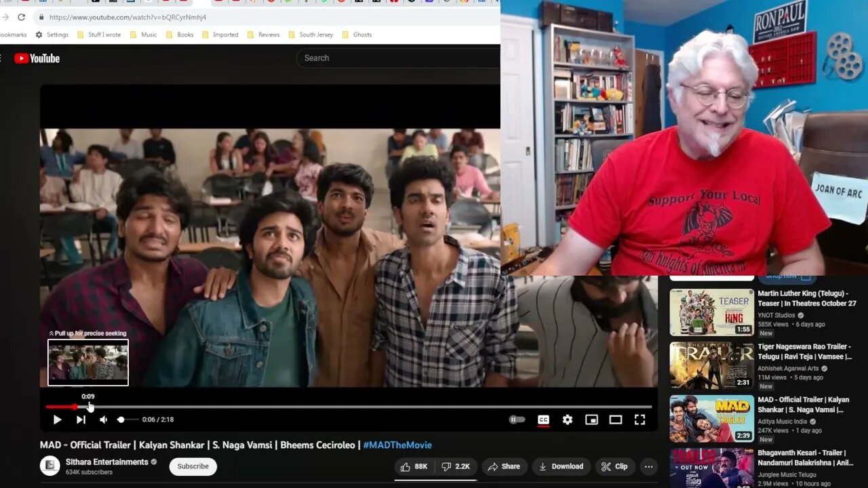
Task: Open 'Stuff I wrote' bookmark folder
Action: point(99,35)
